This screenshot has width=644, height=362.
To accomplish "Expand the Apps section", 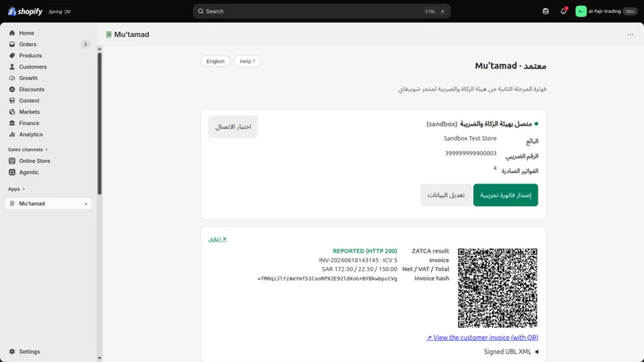I will click(x=16, y=189).
